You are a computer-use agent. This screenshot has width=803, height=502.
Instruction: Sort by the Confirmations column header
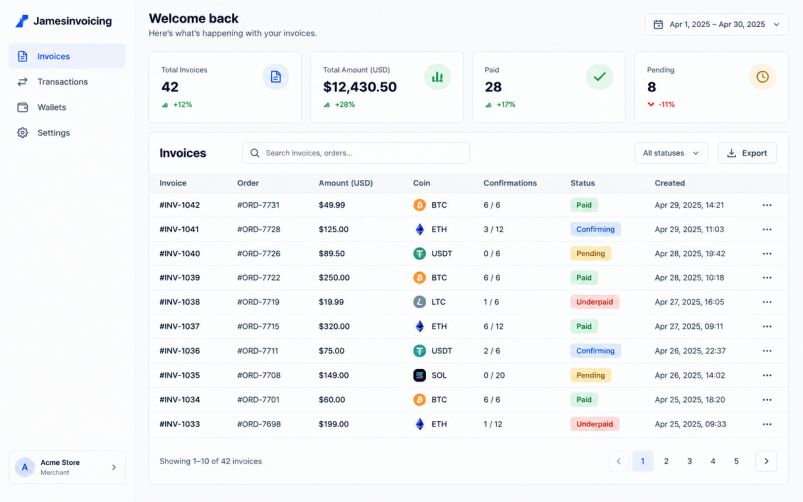510,183
